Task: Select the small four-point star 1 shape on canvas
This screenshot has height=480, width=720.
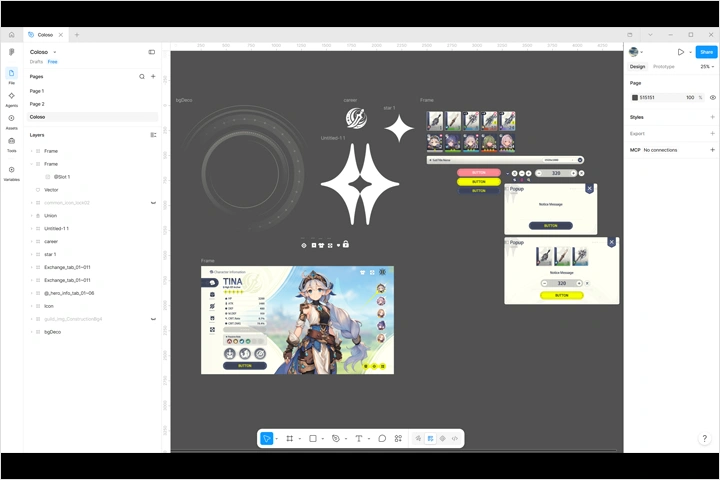Action: coord(399,128)
